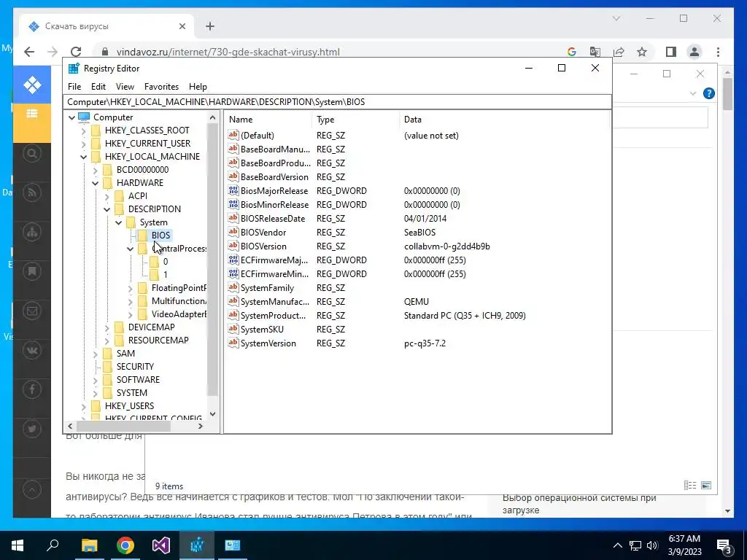Select the HKEY_USERS key
Viewport: 747px width, 560px height.
point(130,405)
